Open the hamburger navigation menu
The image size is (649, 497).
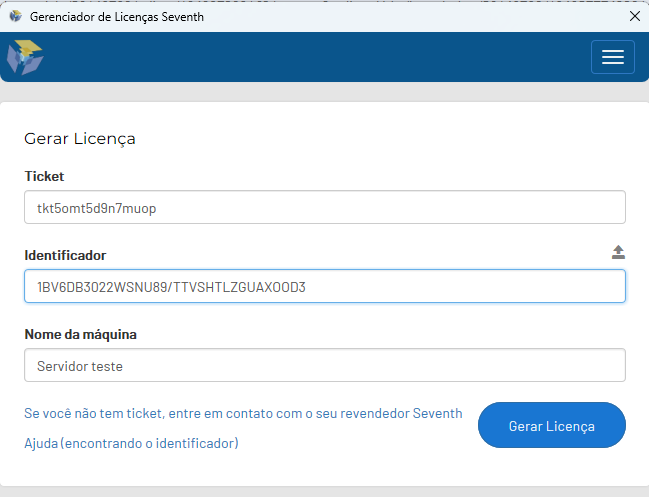pyautogui.click(x=612, y=57)
